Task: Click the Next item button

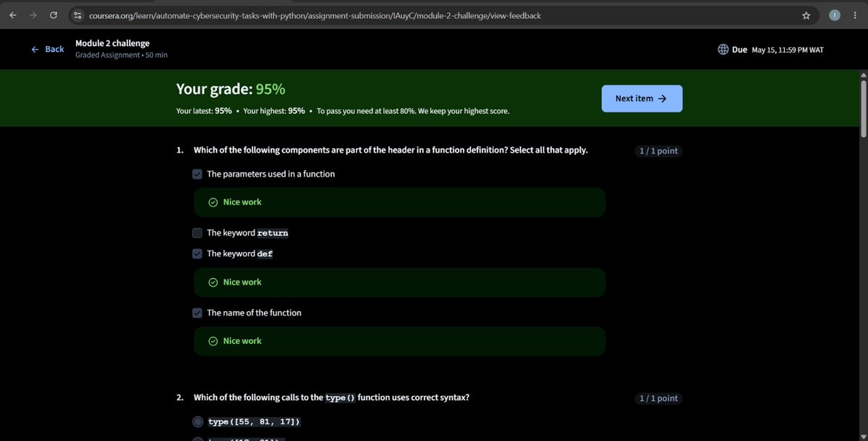Action: point(642,98)
